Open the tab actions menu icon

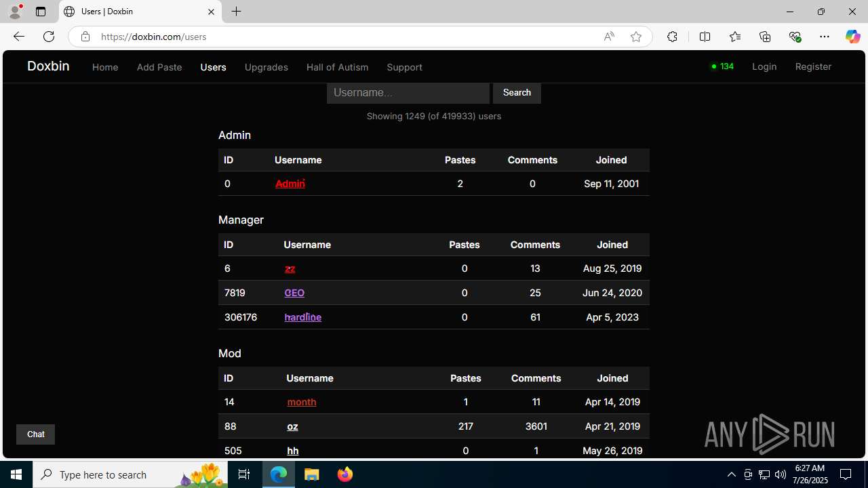41,12
